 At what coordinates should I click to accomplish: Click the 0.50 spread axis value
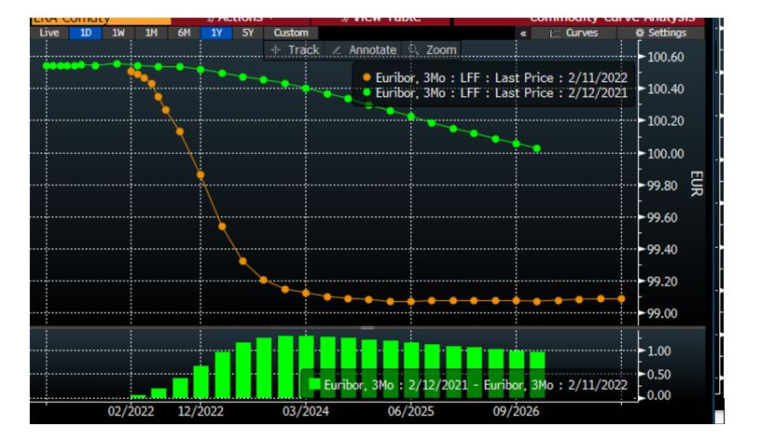[659, 375]
